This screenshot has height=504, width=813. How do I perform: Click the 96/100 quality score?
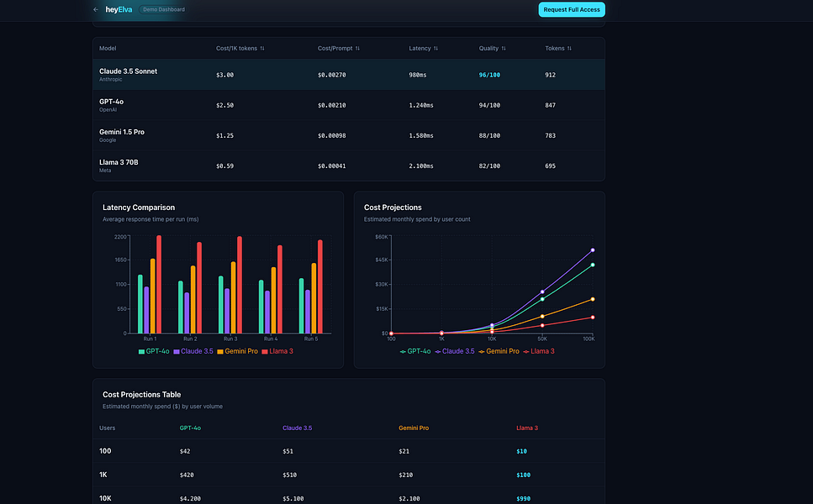pos(489,75)
